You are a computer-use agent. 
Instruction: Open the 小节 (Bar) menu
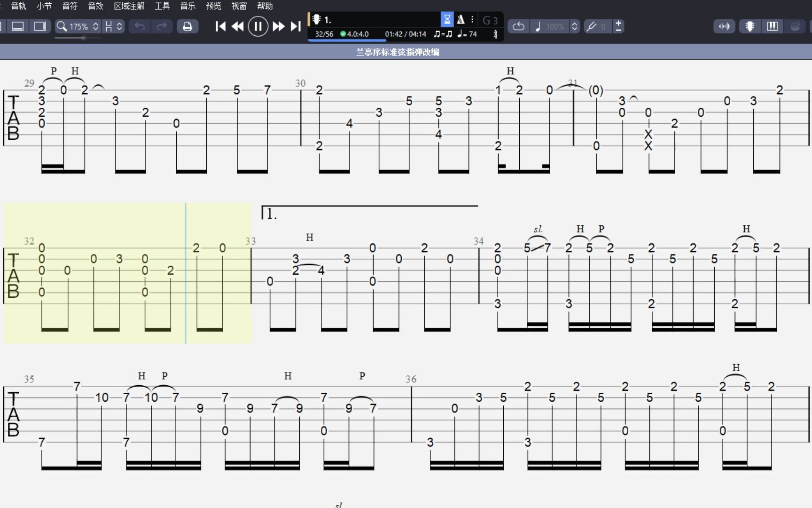pyautogui.click(x=44, y=6)
